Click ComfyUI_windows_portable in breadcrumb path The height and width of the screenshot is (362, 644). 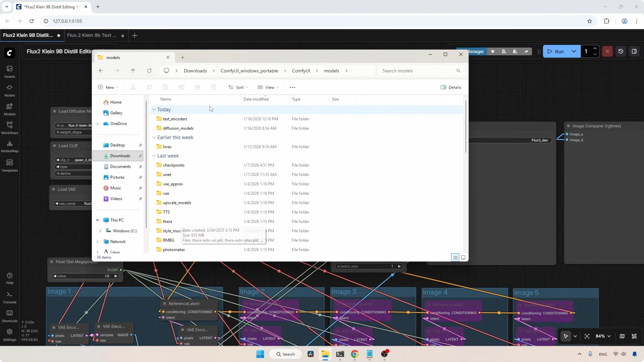point(249,71)
